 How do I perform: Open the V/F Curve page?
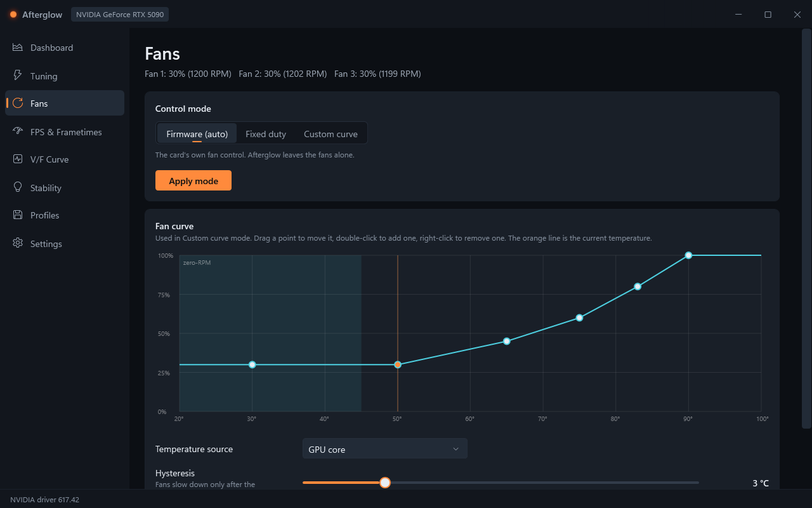coord(65,159)
